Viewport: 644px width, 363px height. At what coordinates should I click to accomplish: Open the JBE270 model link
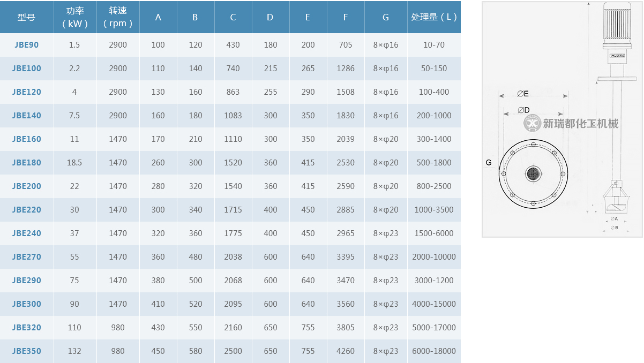(x=26, y=257)
